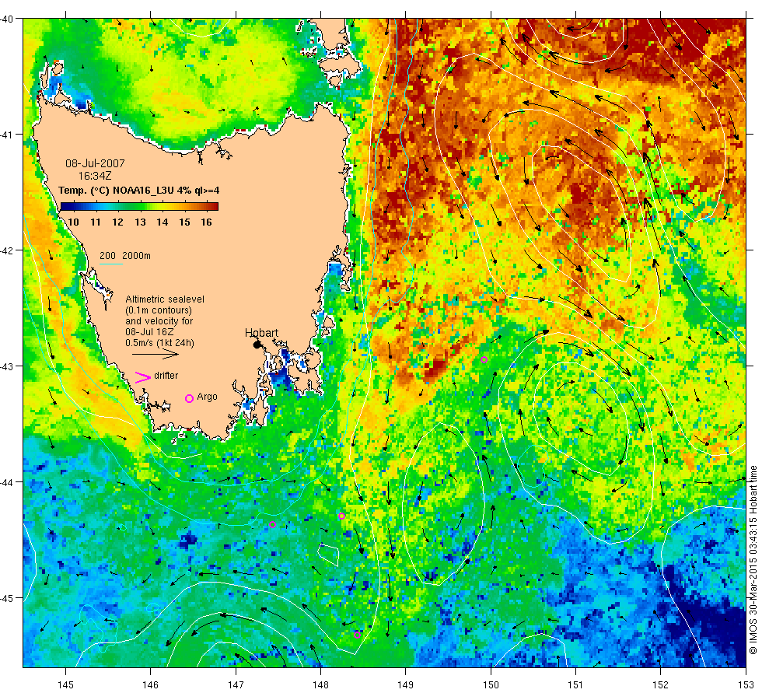Image resolution: width=762 pixels, height=700 pixels.
Task: Click the '(0.1m contours)' legend text
Action: pos(159,310)
